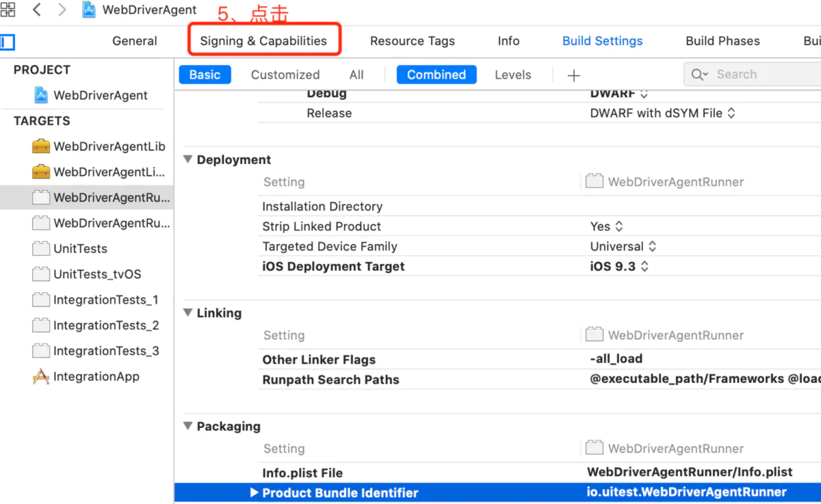Select the UnitTests target
Image resolution: width=821 pixels, height=504 pixels.
(81, 248)
